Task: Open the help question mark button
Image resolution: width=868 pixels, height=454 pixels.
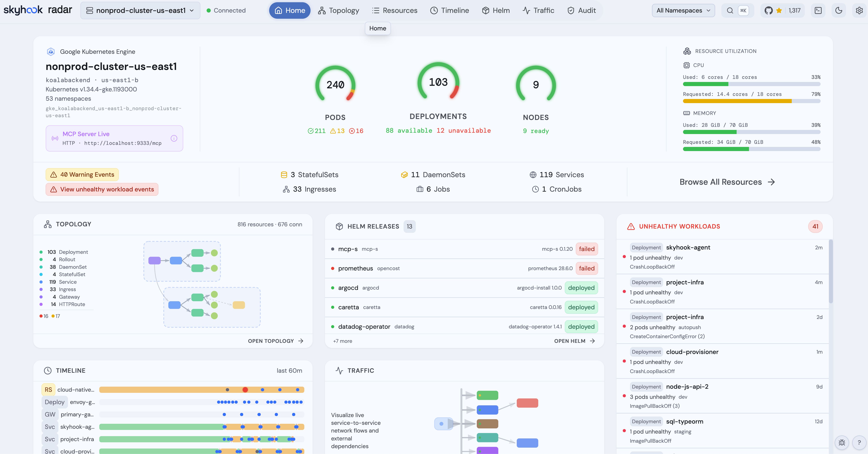Action: coord(859,442)
